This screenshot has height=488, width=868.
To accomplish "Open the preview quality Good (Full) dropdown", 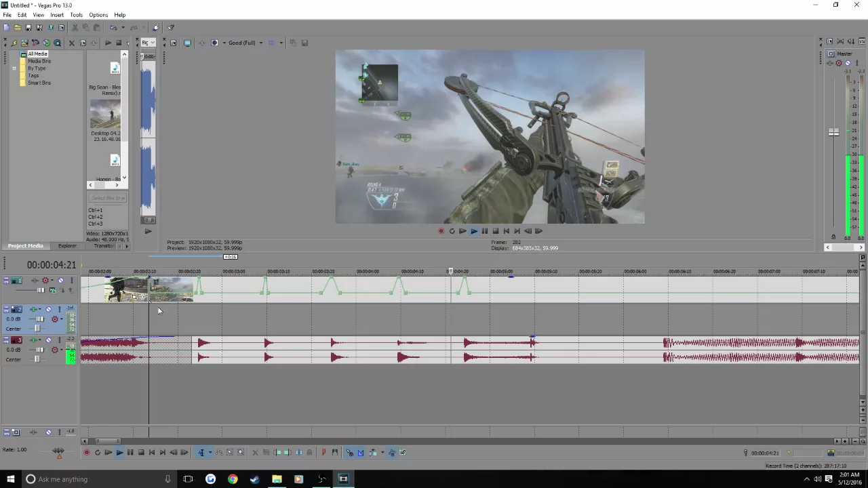I will tap(260, 43).
